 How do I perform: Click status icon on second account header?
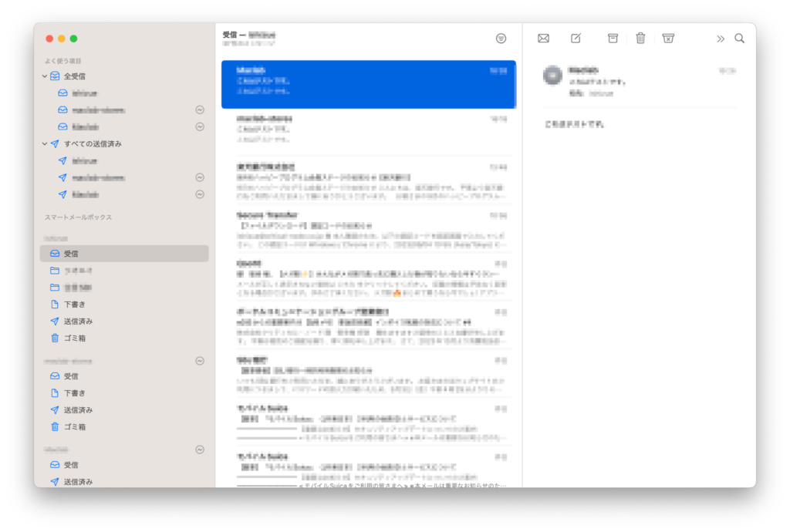tap(200, 361)
